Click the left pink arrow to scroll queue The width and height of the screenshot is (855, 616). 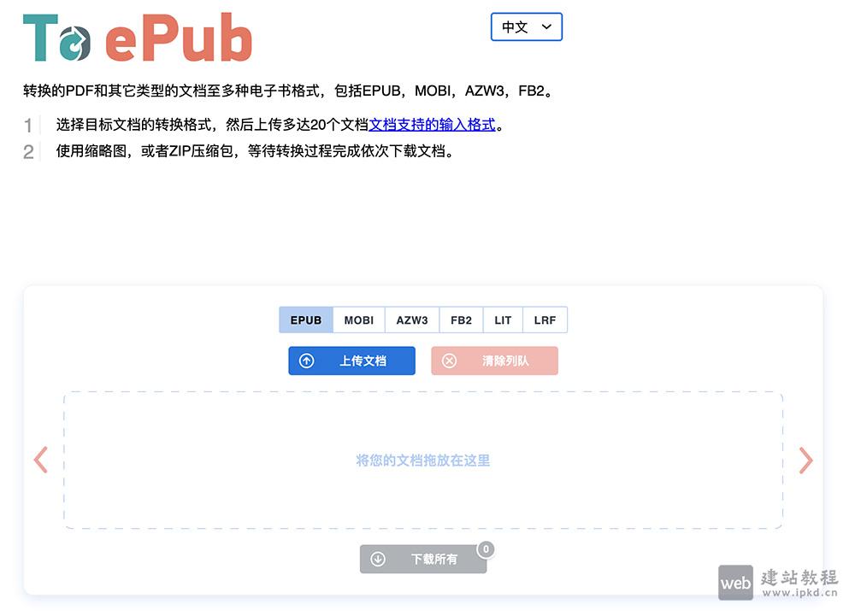pos(40,461)
